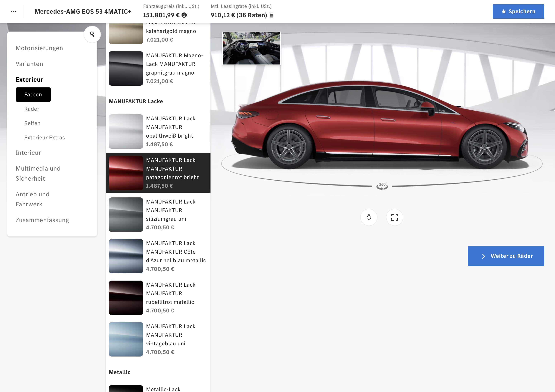The image size is (555, 392).
Task: Open the interior view thumbnail
Action: [251, 48]
